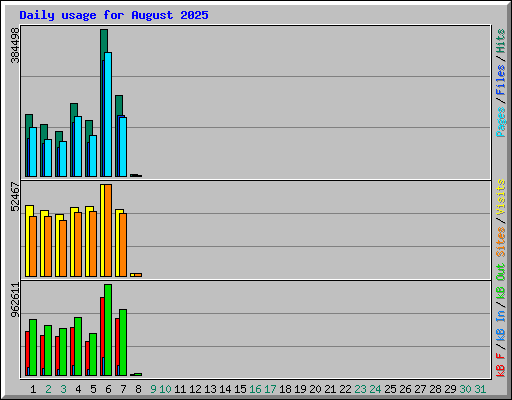Click day 31 on the x-axis

tap(480, 389)
